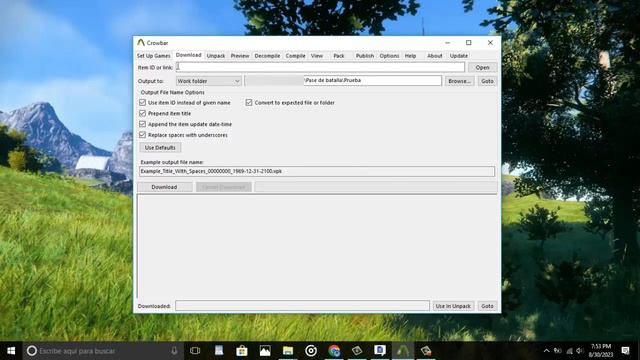Screen dimensions: 640x360
Task: Click the Crowbar icon in the taskbar
Action: (x=403, y=351)
